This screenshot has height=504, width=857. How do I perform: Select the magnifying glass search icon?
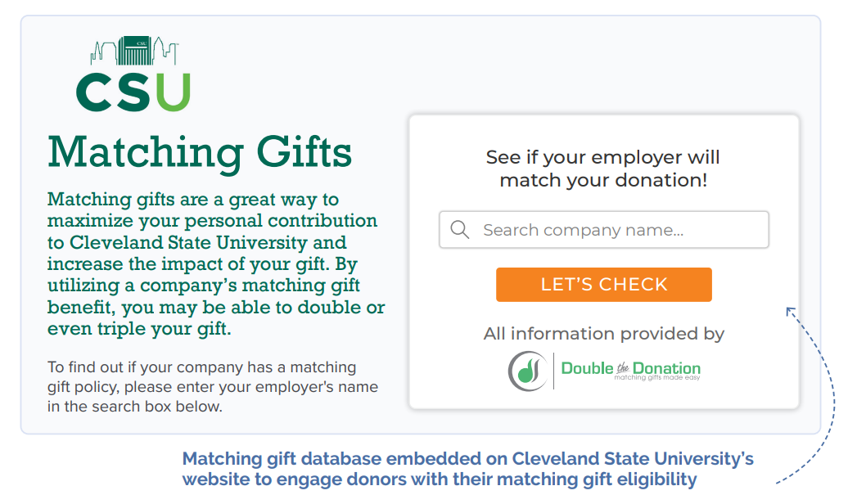pyautogui.click(x=460, y=230)
